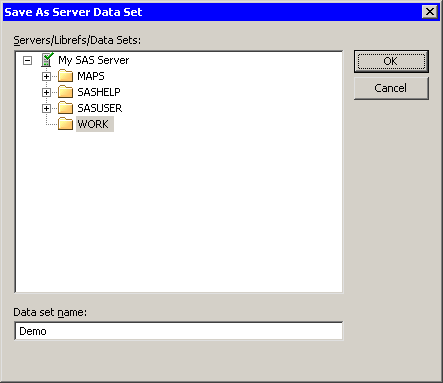
Task: Expand the MAPS library
Action: (x=46, y=76)
